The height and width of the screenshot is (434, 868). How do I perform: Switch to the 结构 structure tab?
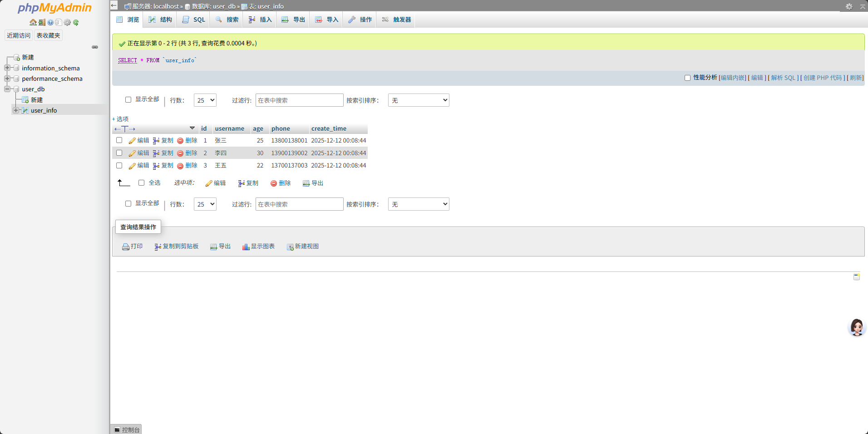tap(161, 20)
